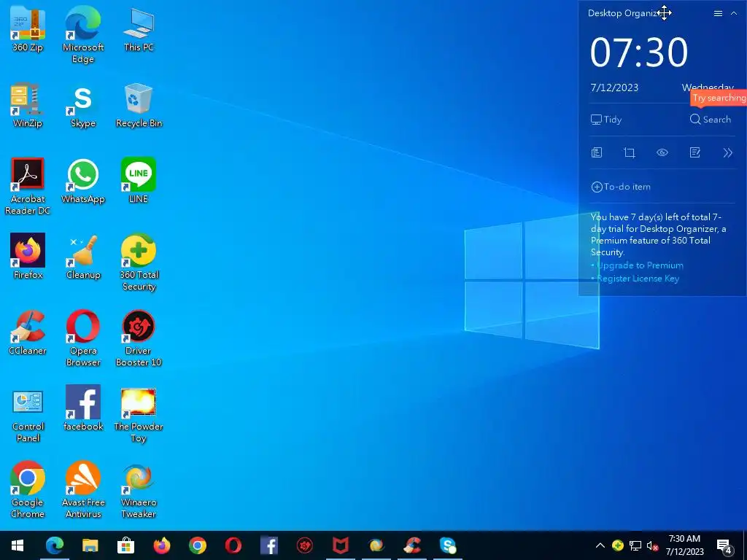Select the Recycle Bin icon
The height and width of the screenshot is (560, 747).
[x=139, y=105]
